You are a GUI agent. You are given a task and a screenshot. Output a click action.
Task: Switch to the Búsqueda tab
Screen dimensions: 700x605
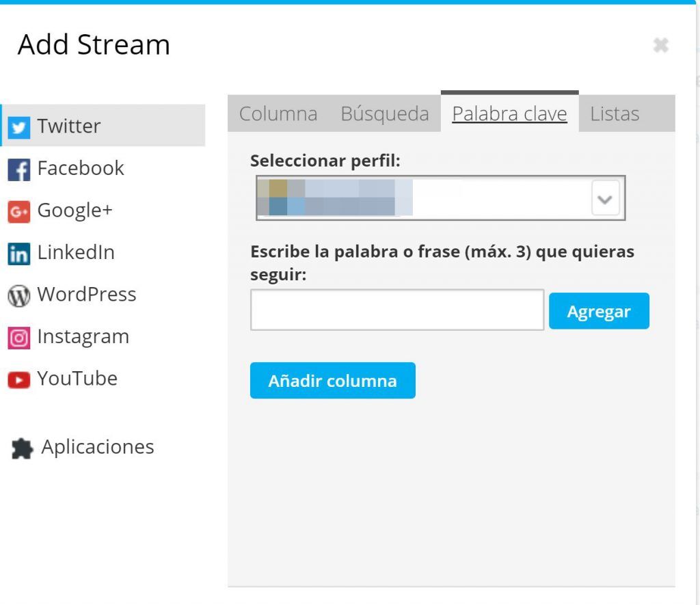point(385,113)
